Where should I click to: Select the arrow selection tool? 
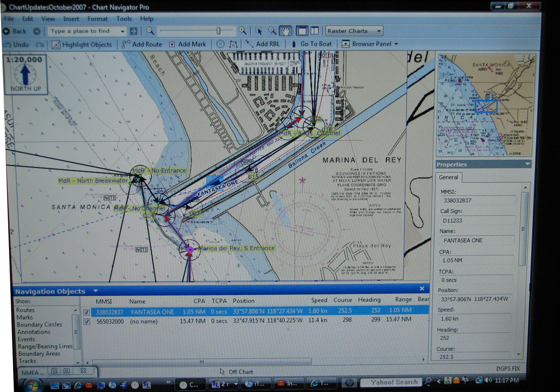point(259,31)
